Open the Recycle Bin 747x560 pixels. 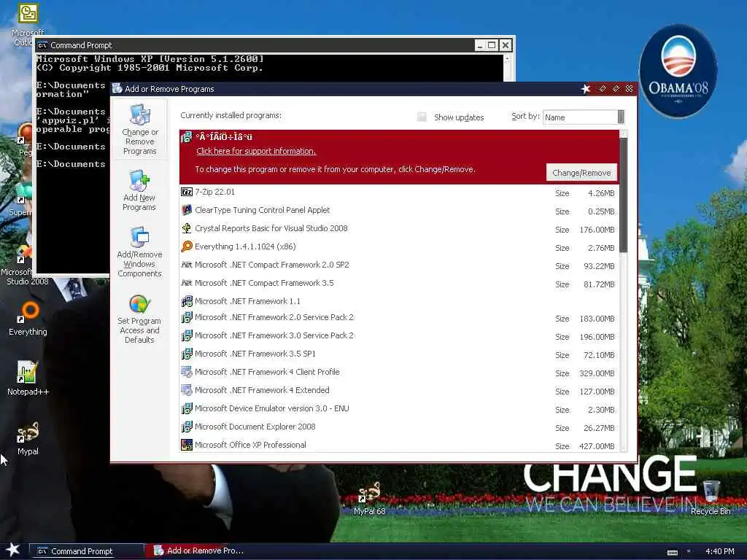click(x=711, y=498)
